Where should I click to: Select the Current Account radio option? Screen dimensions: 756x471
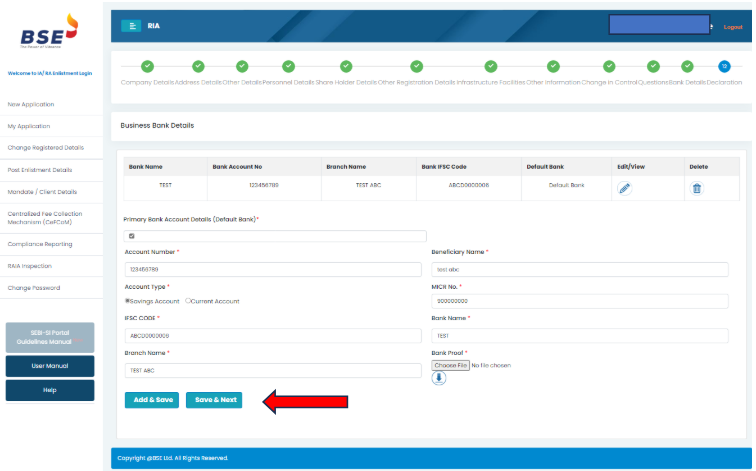coord(188,300)
